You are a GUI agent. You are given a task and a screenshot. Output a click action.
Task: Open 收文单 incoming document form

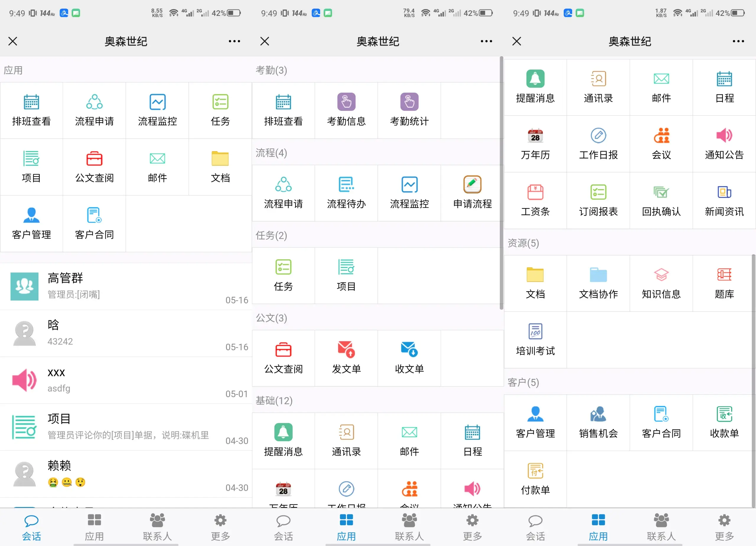click(409, 358)
